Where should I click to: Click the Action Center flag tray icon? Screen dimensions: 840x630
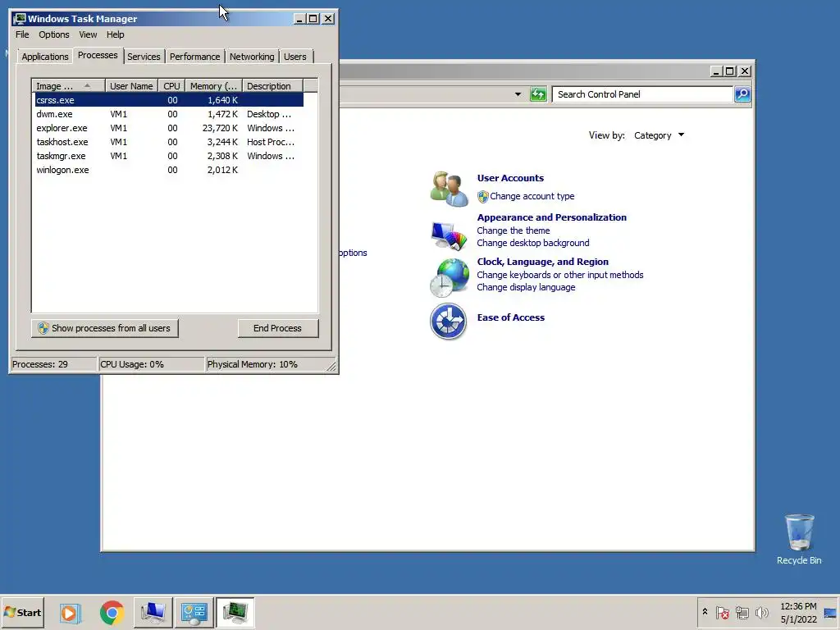722,612
